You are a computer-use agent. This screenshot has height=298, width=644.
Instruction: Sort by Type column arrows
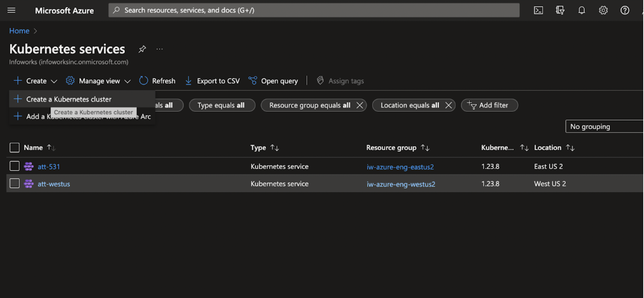275,148
